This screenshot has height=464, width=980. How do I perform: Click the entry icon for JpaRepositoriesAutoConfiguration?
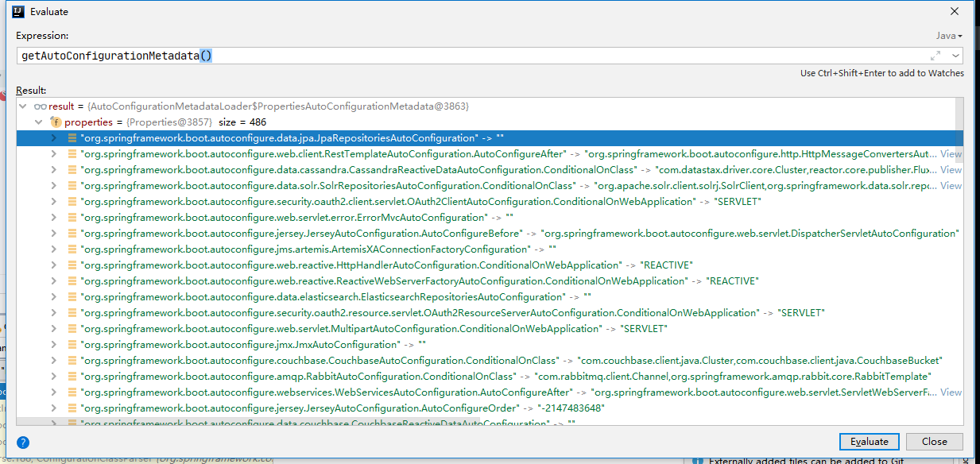coord(72,138)
